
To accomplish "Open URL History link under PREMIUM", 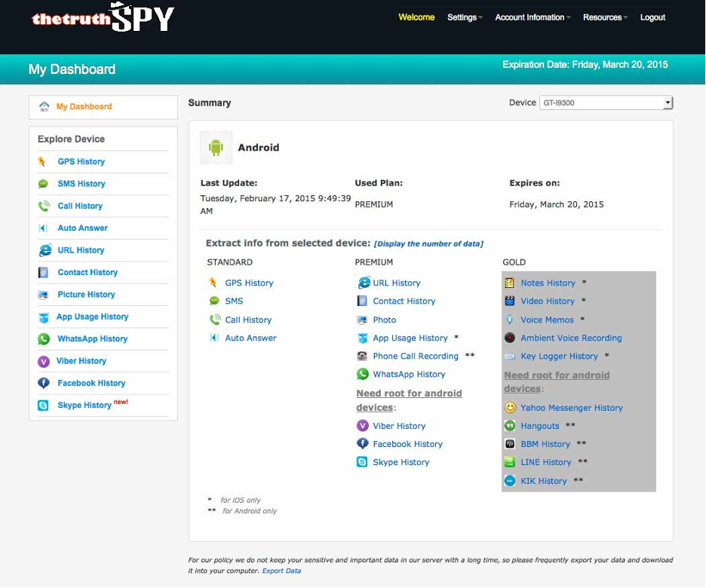I will pos(397,283).
